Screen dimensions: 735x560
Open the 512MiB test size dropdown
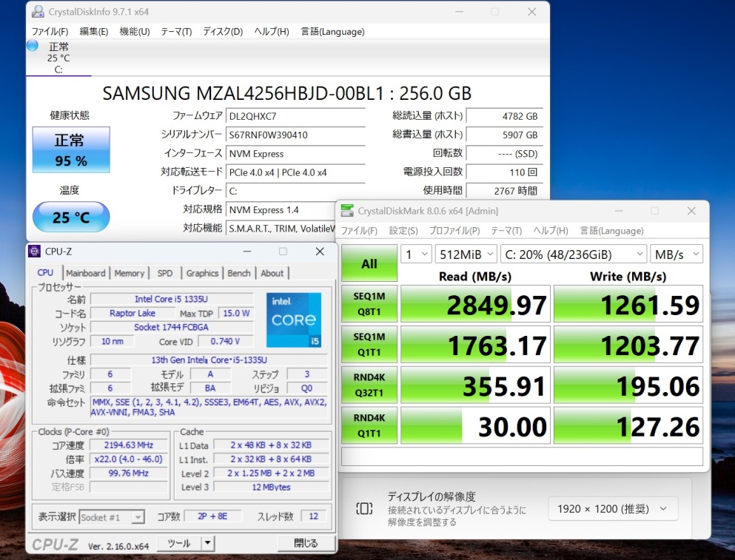tap(465, 254)
